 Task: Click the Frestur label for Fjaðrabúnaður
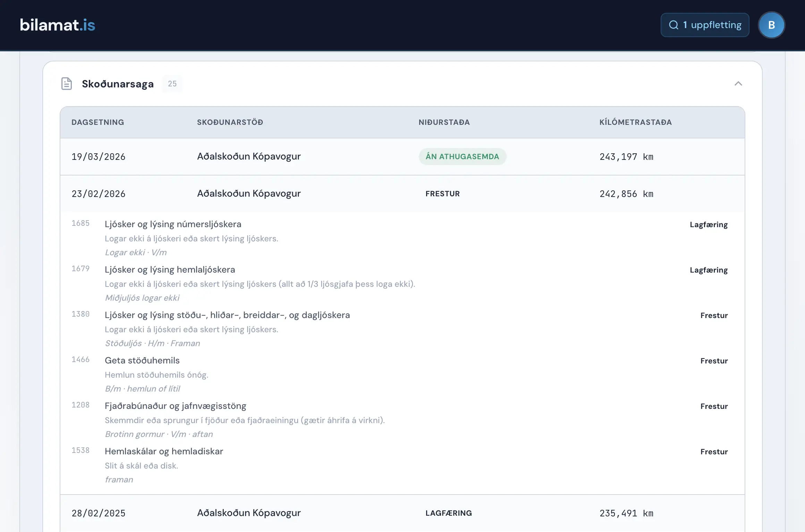(714, 406)
